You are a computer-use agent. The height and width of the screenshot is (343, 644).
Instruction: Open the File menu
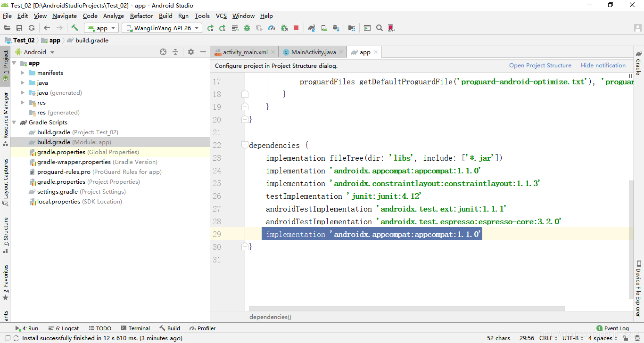(x=7, y=16)
